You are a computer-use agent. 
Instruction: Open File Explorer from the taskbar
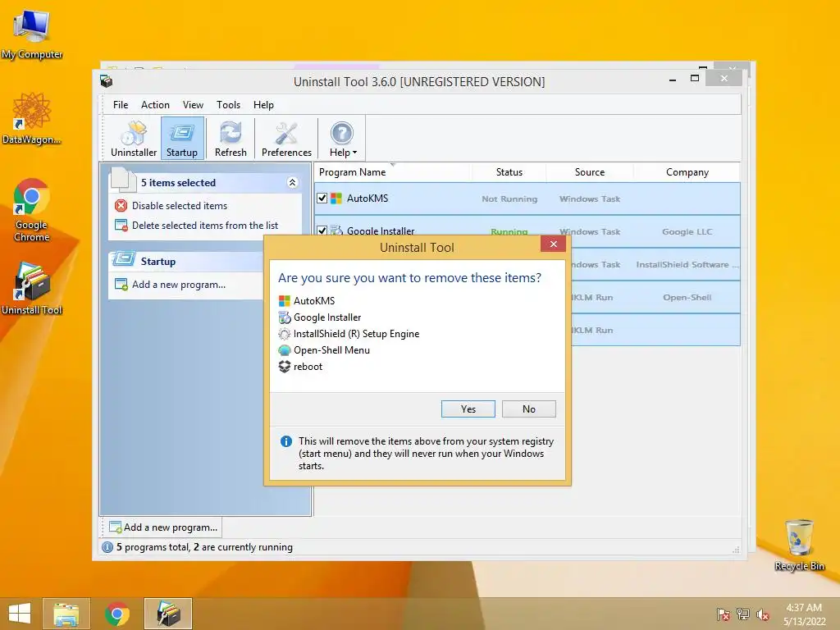point(66,614)
